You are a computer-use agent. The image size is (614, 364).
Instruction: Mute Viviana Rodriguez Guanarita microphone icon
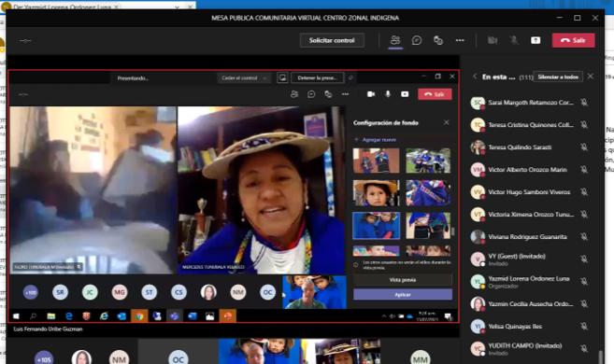click(x=584, y=236)
